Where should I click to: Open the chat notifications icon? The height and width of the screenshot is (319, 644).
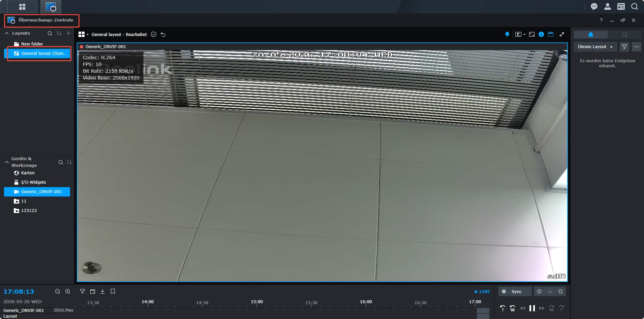click(x=594, y=6)
